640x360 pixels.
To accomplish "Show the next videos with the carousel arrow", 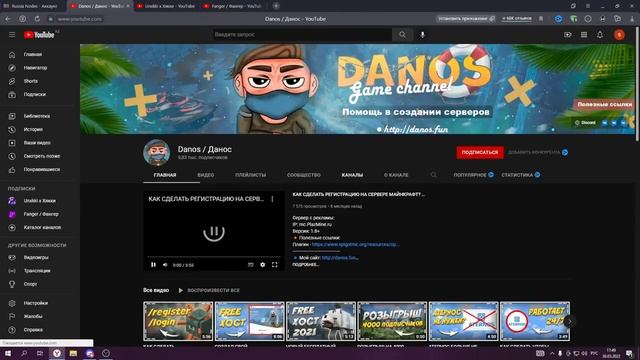I will click(569, 322).
